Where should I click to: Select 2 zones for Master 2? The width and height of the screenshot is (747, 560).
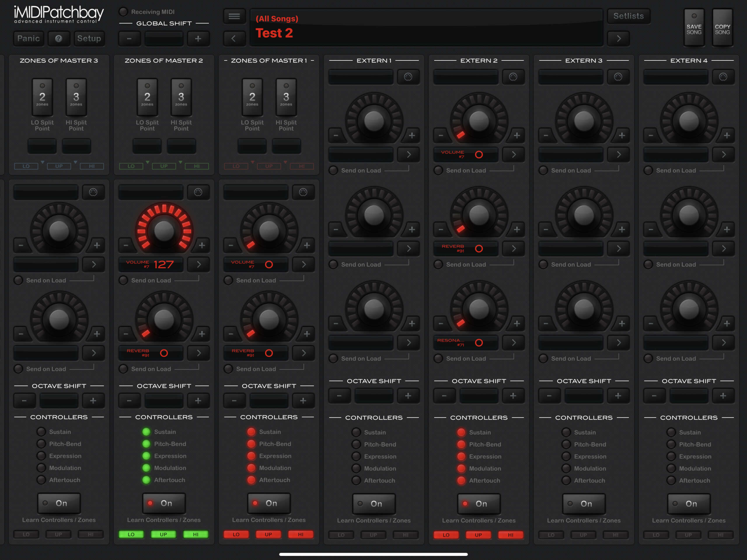click(147, 97)
